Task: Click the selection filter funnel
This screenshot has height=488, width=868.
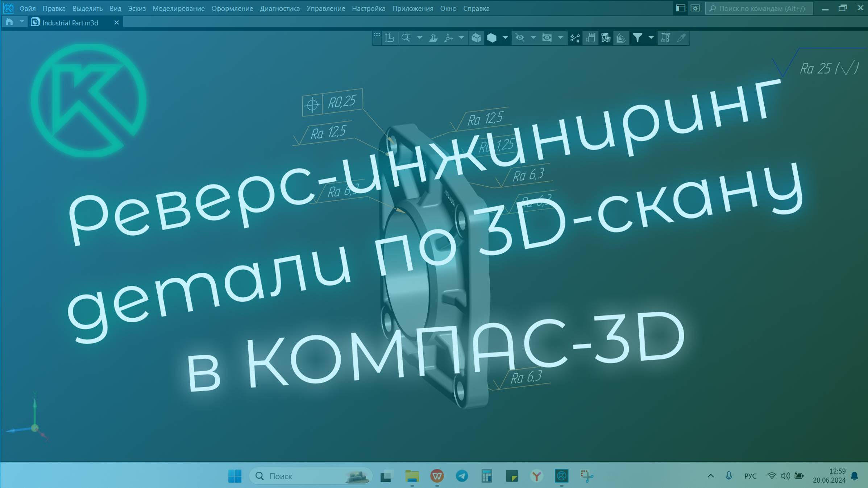Action: point(637,38)
